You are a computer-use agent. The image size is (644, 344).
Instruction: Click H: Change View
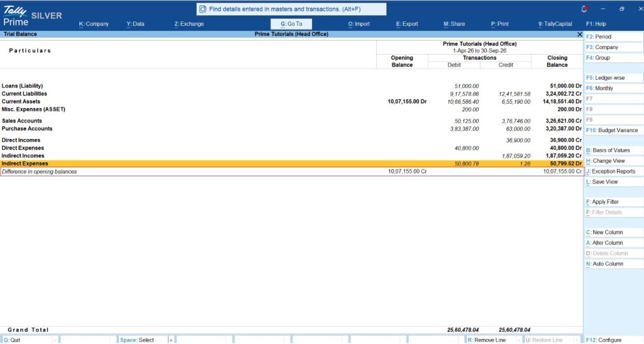click(x=614, y=161)
